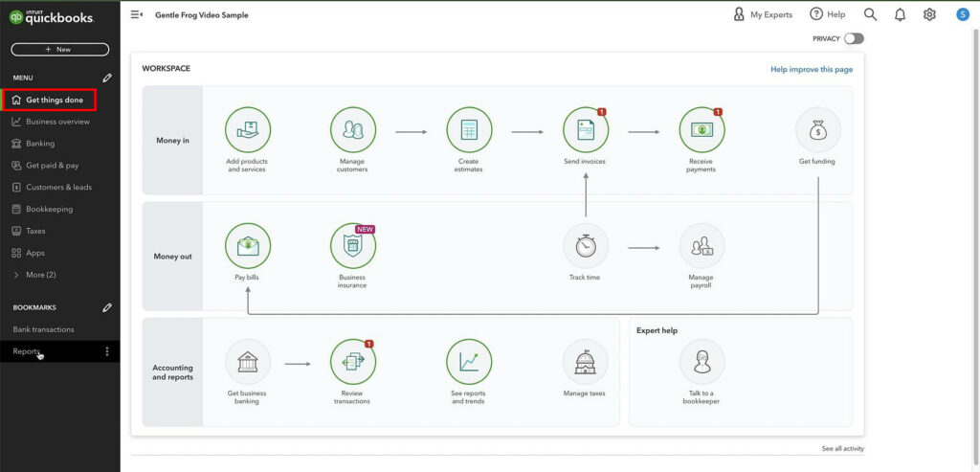This screenshot has width=980, height=472.
Task: Edit MENU with pencil icon
Action: [107, 79]
